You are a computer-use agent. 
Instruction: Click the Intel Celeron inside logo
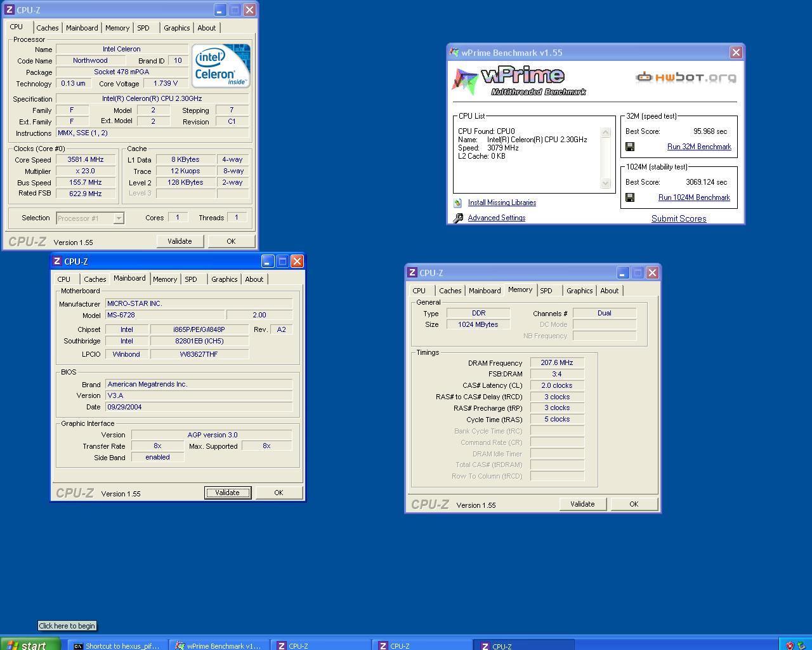(x=221, y=65)
